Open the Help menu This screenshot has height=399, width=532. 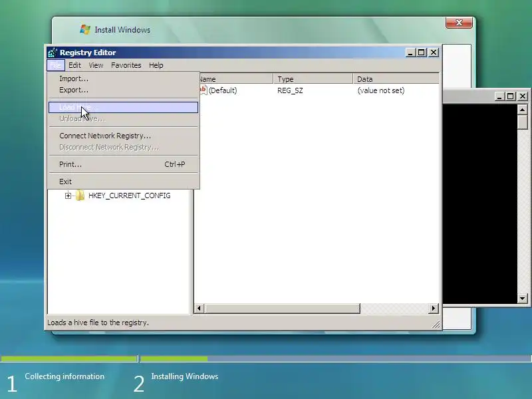[x=156, y=65]
